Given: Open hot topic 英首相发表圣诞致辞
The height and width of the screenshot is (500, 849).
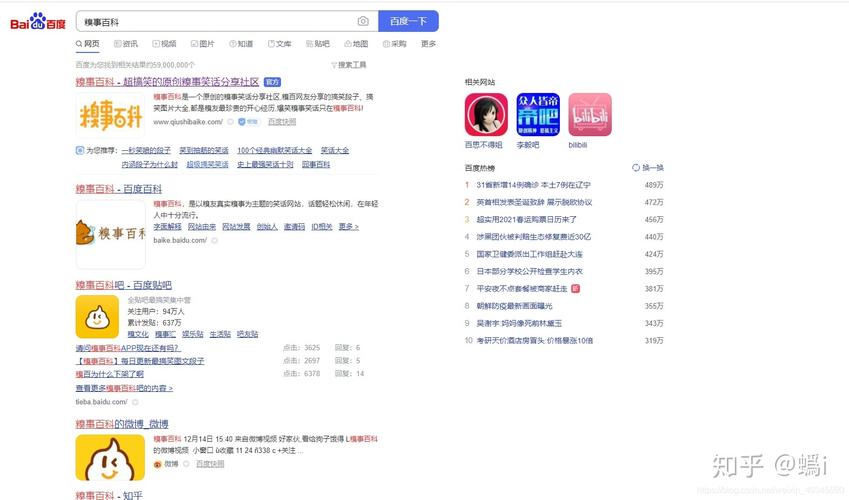Looking at the screenshot, I should tap(534, 203).
